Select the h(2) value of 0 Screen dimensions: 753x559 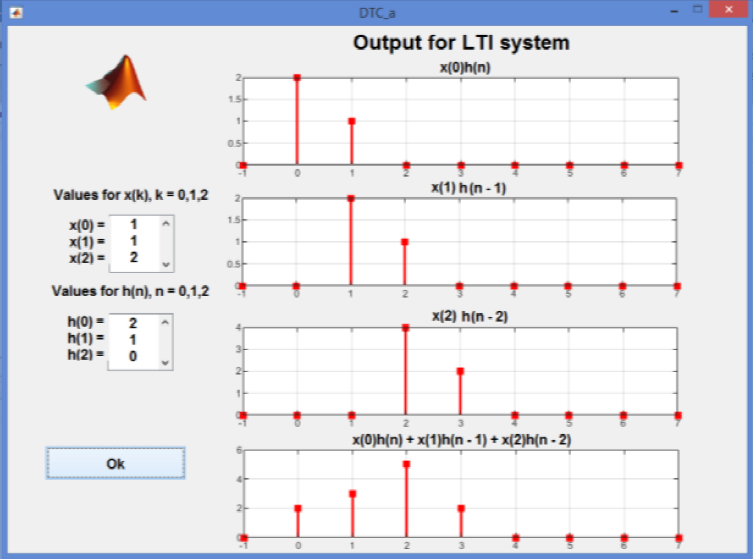[x=133, y=356]
